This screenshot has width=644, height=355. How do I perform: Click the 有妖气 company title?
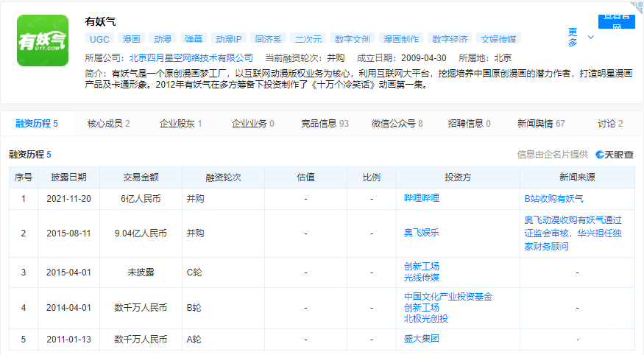101,21
